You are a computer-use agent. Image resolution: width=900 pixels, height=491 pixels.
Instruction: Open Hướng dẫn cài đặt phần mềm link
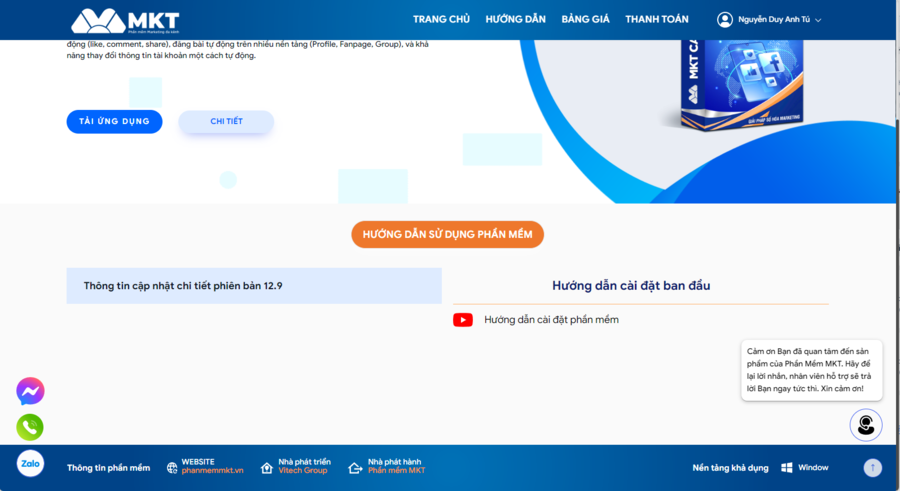tap(551, 320)
